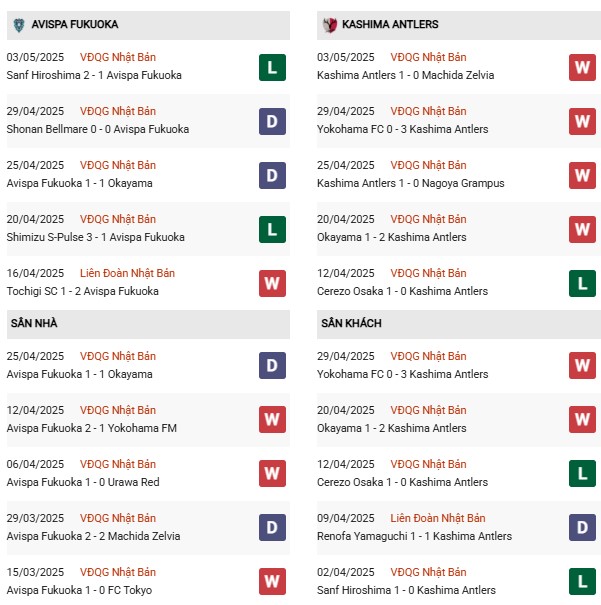601x605 pixels.
Task: Select the AVISPA FUKUOKA header title
Action: (75, 24)
